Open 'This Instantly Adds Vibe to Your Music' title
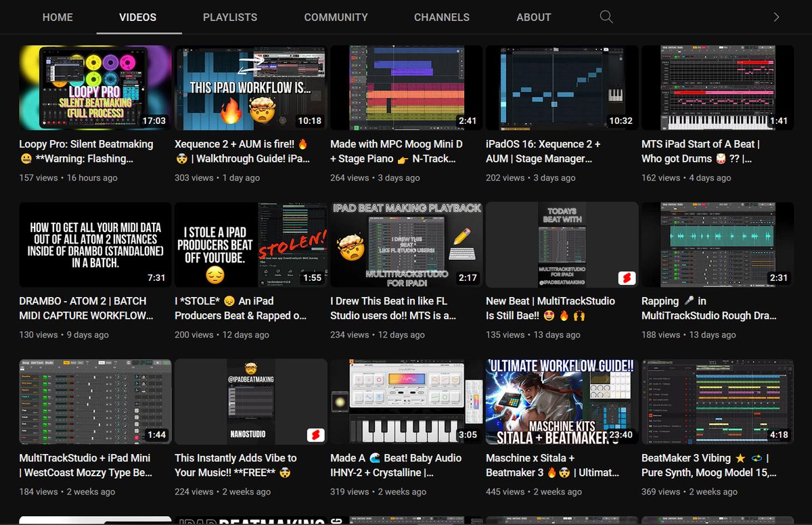The width and height of the screenshot is (812, 525). click(x=235, y=465)
